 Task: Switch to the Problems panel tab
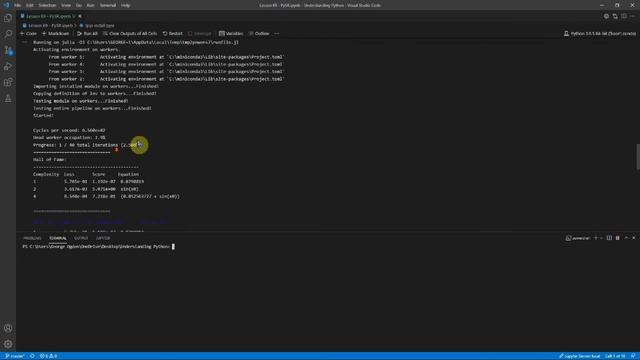tap(32, 238)
